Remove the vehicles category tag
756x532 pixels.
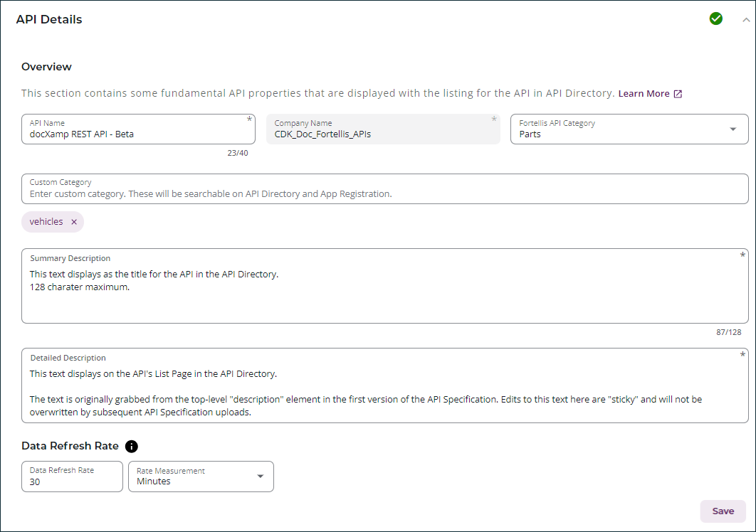[x=74, y=222]
